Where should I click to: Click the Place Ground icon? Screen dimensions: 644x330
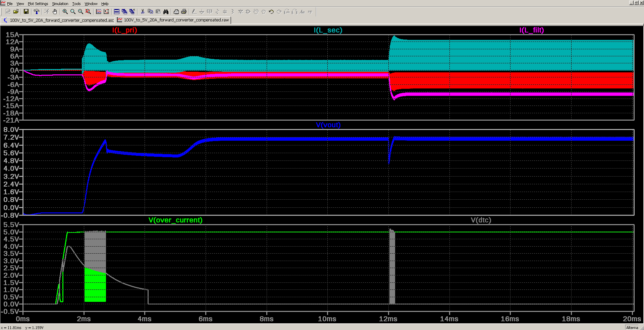coord(202,12)
